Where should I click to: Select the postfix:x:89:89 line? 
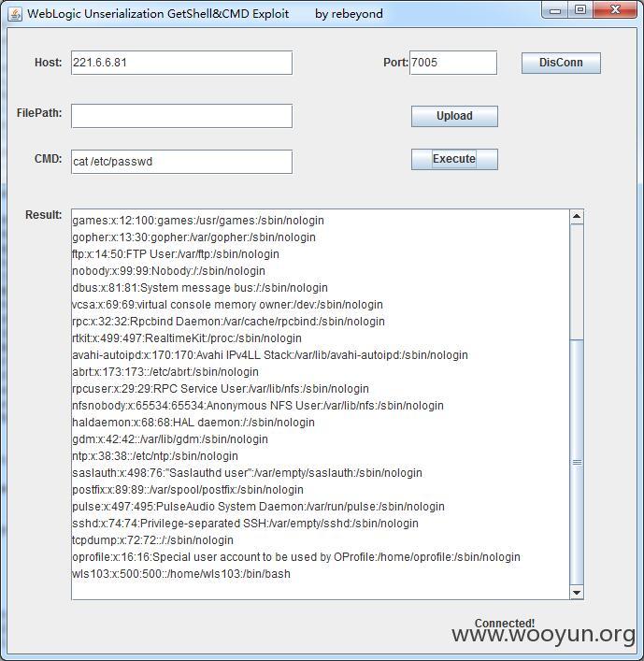point(188,490)
